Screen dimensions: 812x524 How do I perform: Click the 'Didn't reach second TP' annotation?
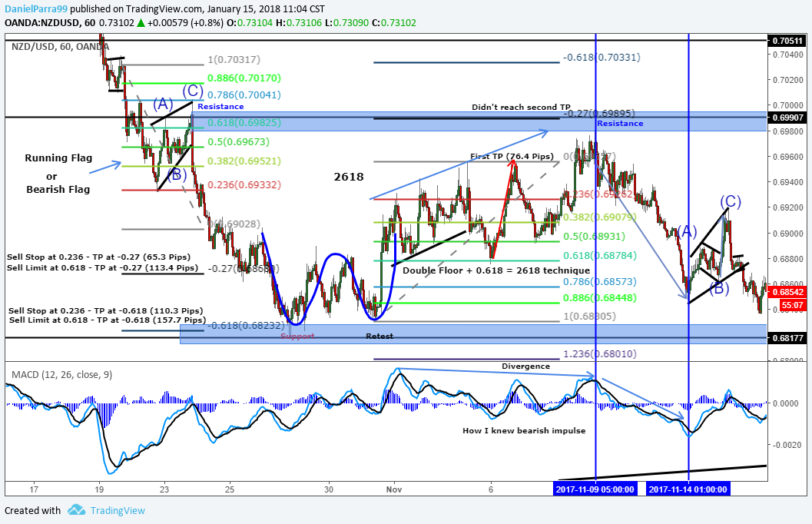pos(521,108)
